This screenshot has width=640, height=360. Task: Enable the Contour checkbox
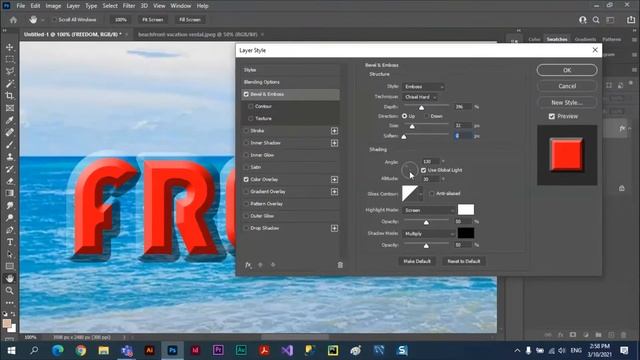(x=251, y=107)
